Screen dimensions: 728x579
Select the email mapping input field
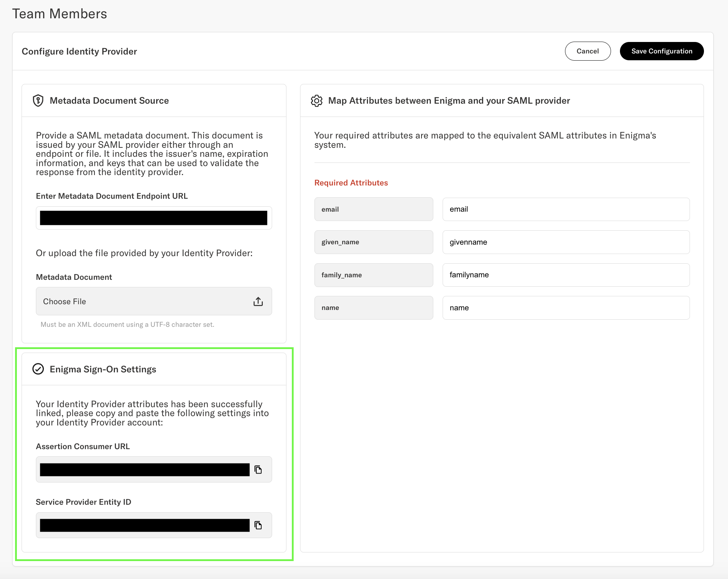(x=566, y=209)
